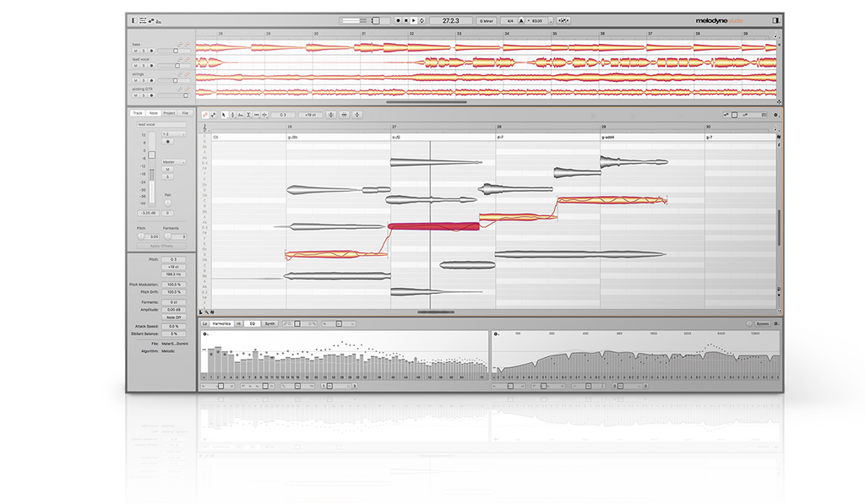This screenshot has height=504, width=865.
Task: Click the G 3 pitch field in toolbar
Action: pos(282,115)
